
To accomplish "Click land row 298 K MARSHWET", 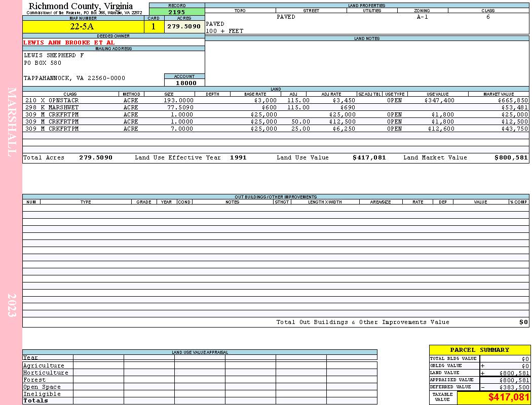I will coord(276,107).
